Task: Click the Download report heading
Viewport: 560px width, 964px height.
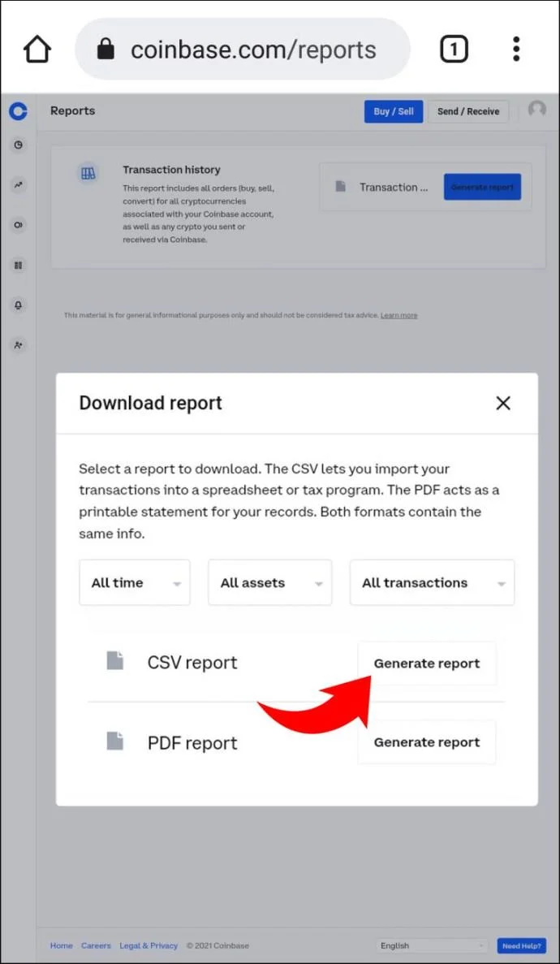Action: pyautogui.click(x=151, y=404)
